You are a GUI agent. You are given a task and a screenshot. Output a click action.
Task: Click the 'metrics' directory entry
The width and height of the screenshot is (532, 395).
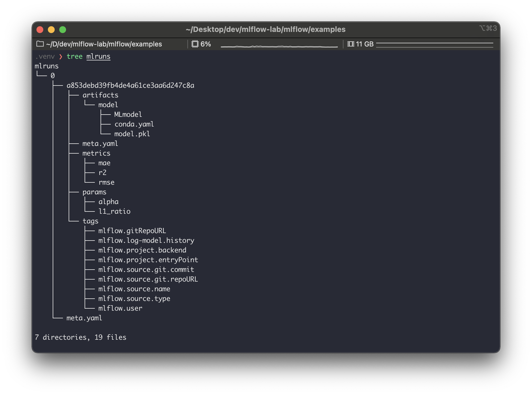point(96,153)
